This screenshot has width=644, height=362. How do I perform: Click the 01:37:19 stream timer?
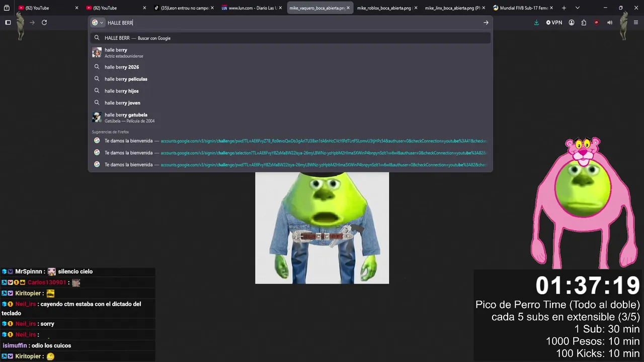[588, 286]
